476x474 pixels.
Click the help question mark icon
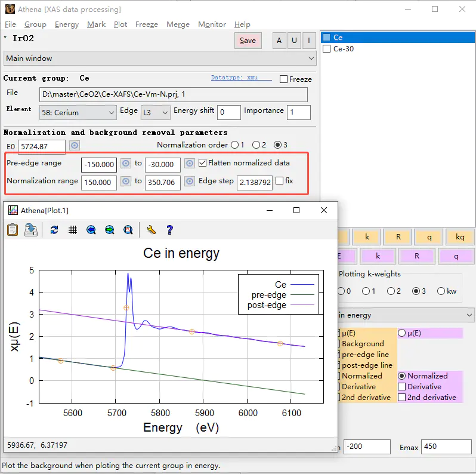click(x=169, y=230)
